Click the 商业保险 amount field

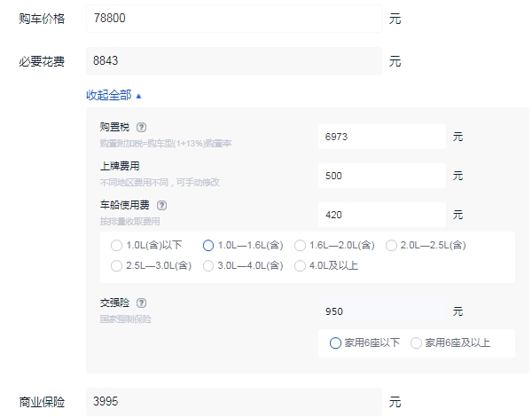point(234,402)
